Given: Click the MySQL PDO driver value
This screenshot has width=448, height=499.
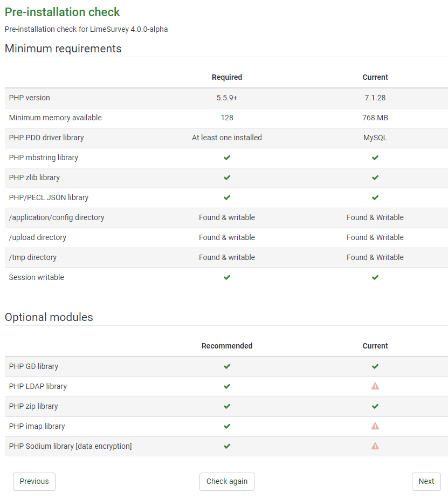Looking at the screenshot, I should point(375,138).
